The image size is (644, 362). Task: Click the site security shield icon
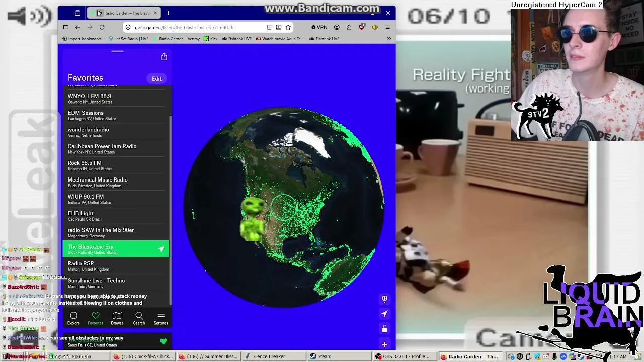click(x=128, y=27)
